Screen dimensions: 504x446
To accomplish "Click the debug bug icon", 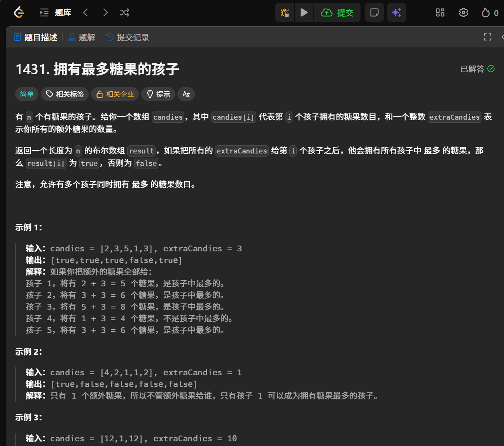I will click(x=285, y=12).
